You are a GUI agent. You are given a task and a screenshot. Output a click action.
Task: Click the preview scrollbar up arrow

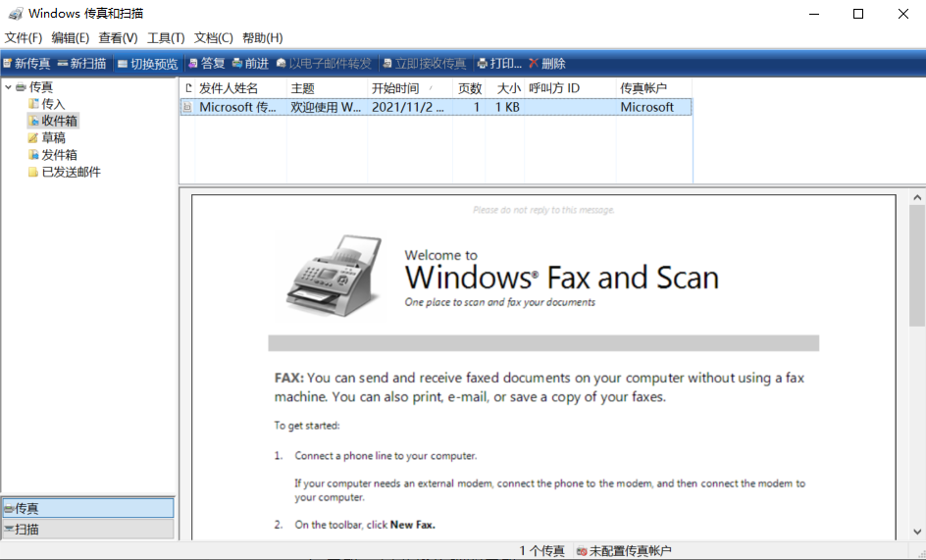917,197
